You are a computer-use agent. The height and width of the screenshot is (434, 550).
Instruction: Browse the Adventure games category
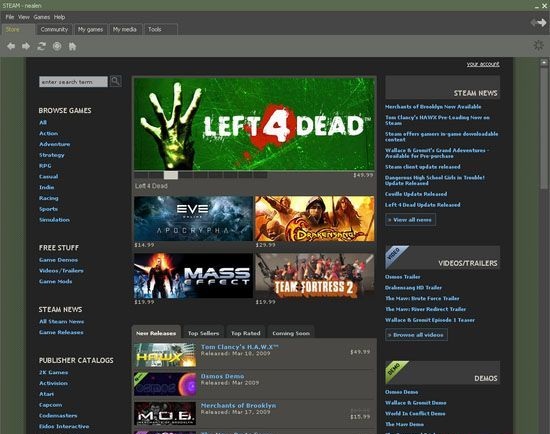(55, 144)
